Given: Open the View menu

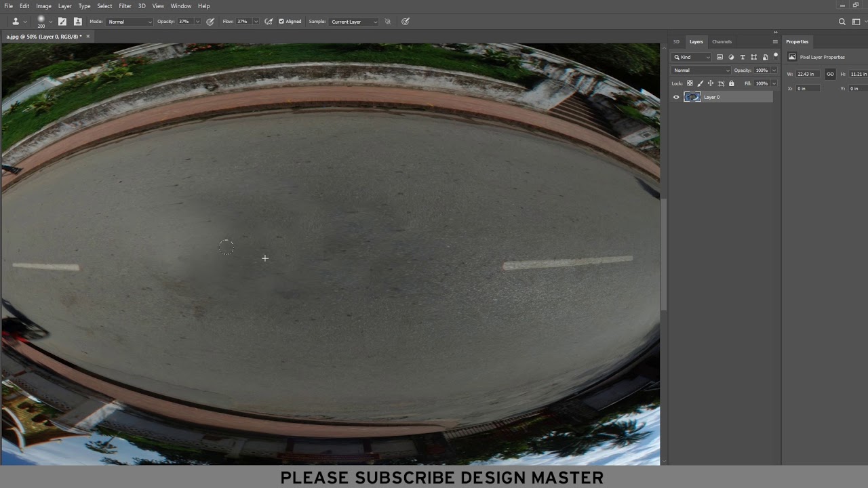Looking at the screenshot, I should pos(158,6).
